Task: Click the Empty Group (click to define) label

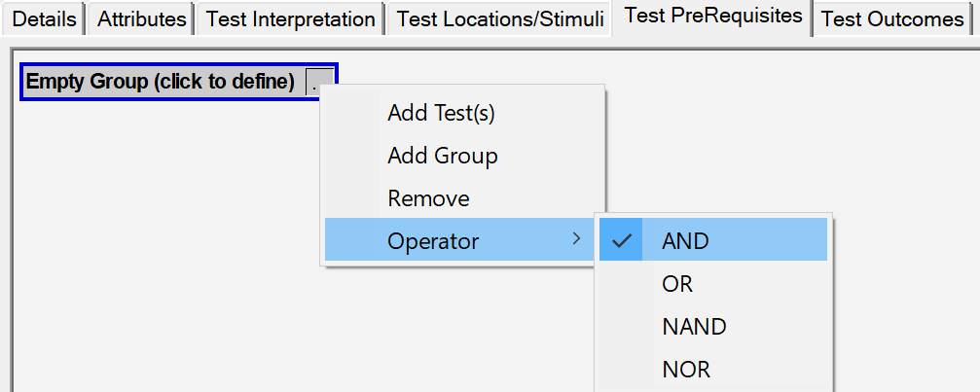Action: (160, 82)
